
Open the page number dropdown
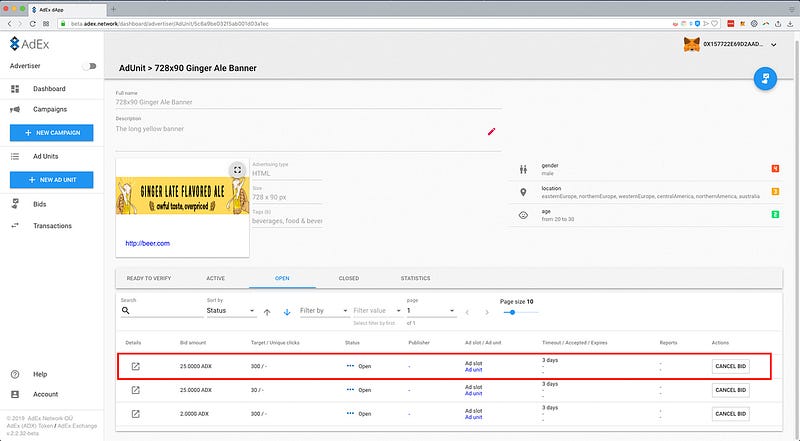pyautogui.click(x=431, y=310)
